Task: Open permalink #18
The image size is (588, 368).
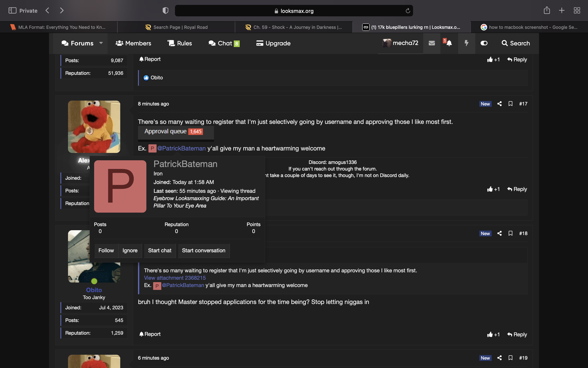Action: pos(523,233)
